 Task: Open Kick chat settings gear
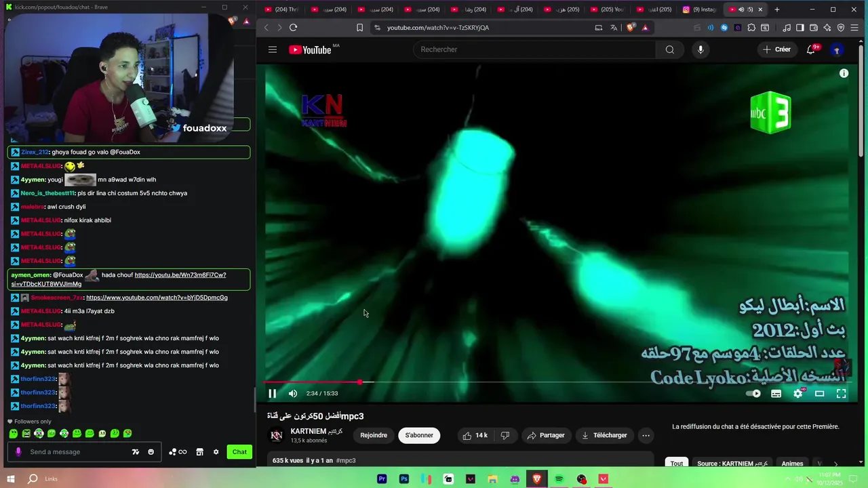point(216,452)
